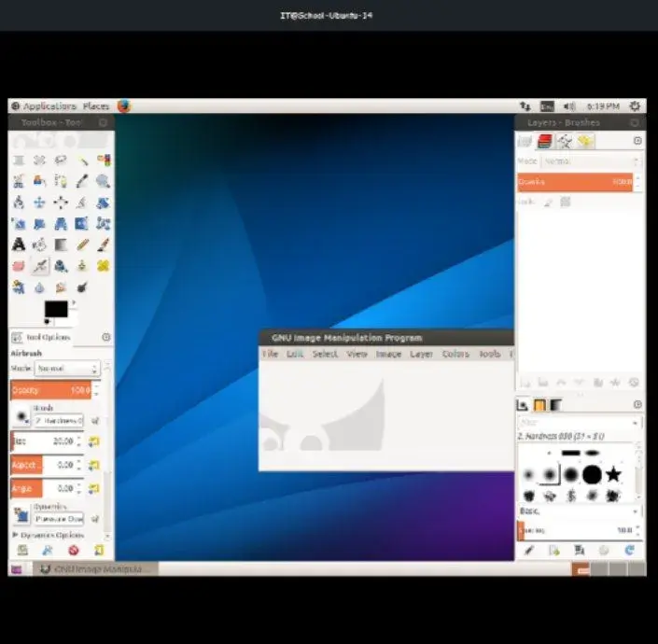
Task: Toggle lock alpha channel in Layers panel
Action: (564, 202)
